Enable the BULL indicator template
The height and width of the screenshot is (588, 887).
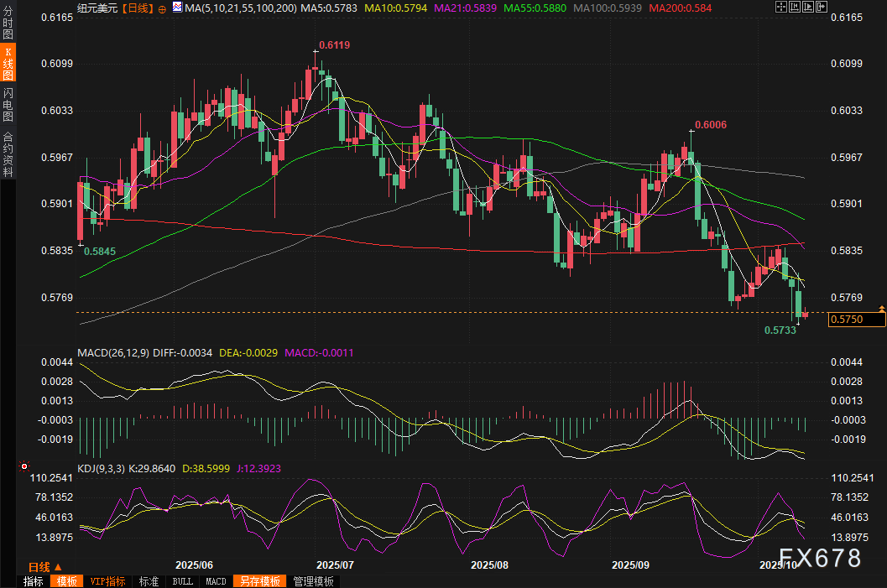[182, 581]
